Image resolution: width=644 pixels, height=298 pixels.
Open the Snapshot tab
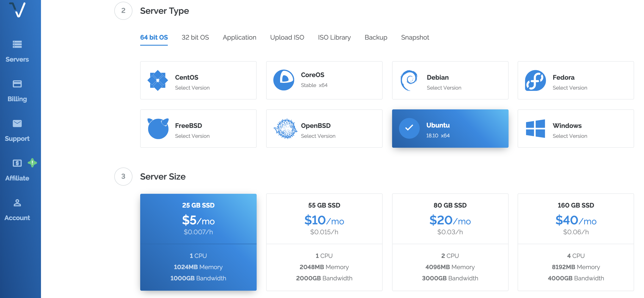pos(415,37)
